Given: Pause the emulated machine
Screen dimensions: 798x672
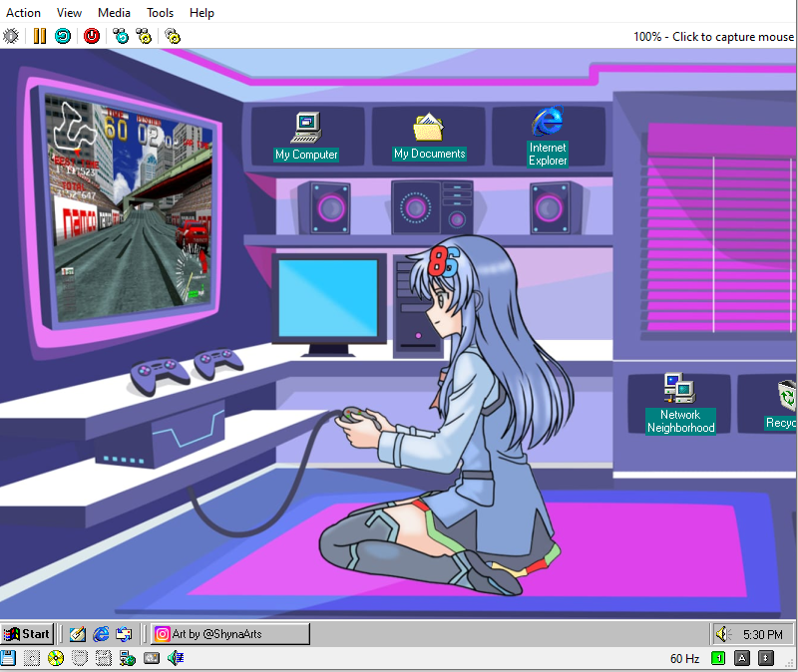Looking at the screenshot, I should [x=40, y=36].
